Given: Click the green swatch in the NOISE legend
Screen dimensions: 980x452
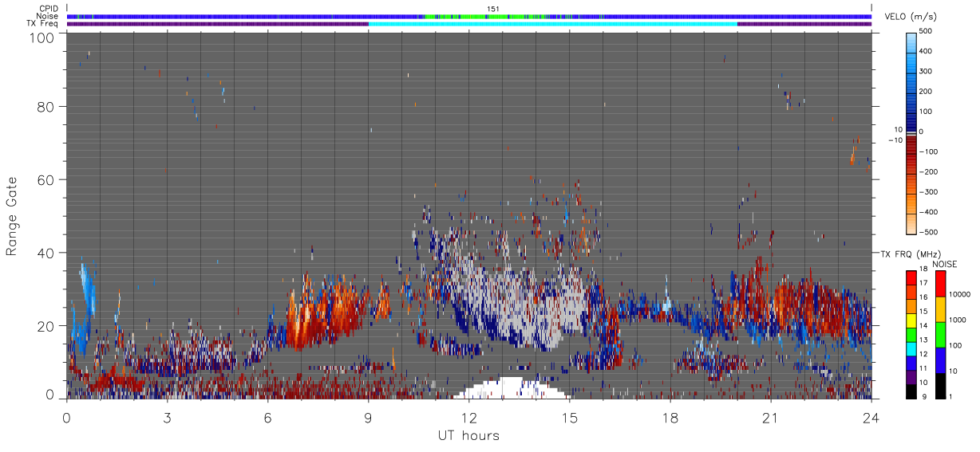Looking at the screenshot, I should coord(941,335).
